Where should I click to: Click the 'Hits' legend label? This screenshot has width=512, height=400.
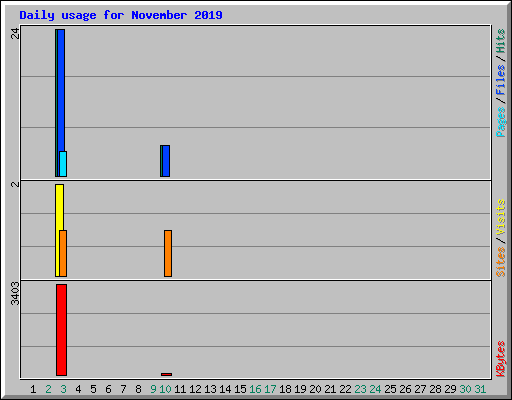click(x=501, y=41)
